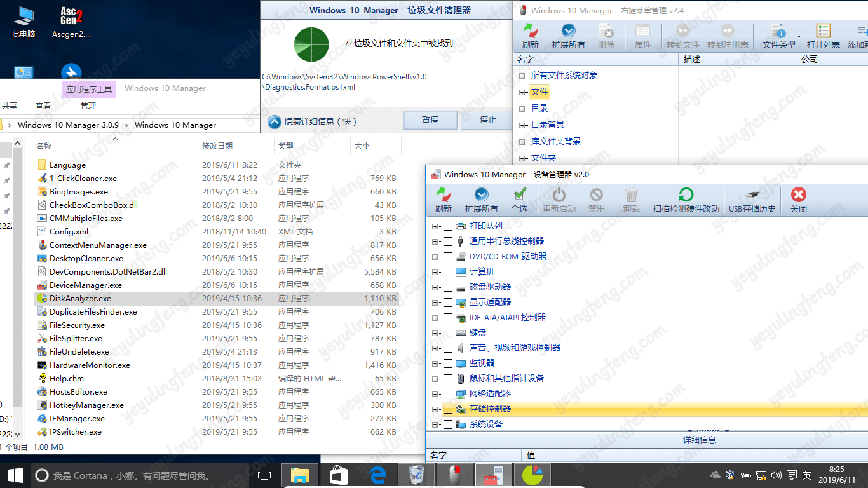Click 扫描检测硬件改动 in the 设备管理器 toolbar
Screen dimensions: 868x488
pos(686,200)
